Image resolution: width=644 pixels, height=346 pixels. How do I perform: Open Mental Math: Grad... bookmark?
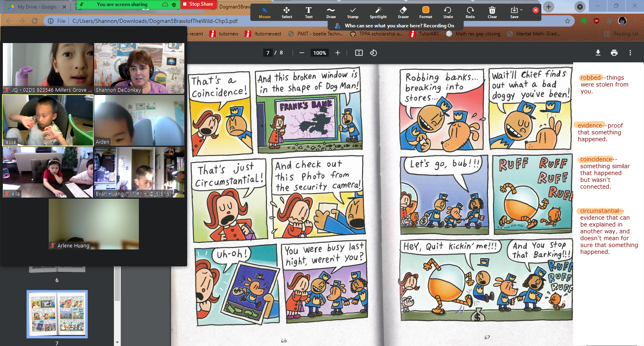point(533,34)
